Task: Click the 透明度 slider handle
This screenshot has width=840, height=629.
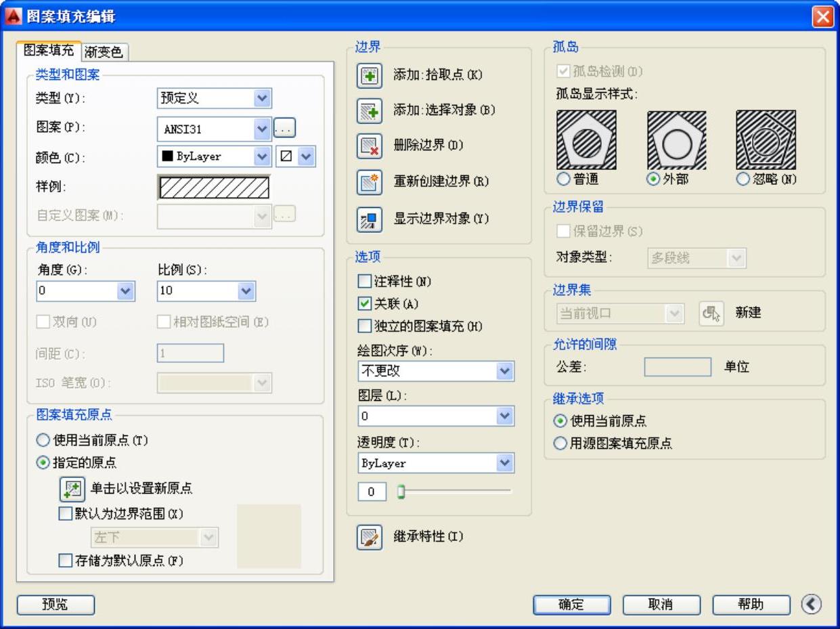Action: [401, 492]
